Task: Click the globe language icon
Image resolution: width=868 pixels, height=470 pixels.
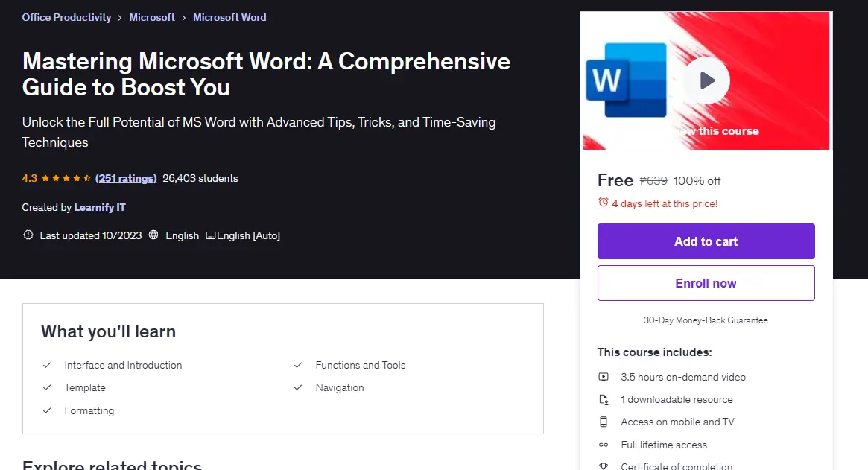Action: (x=154, y=235)
